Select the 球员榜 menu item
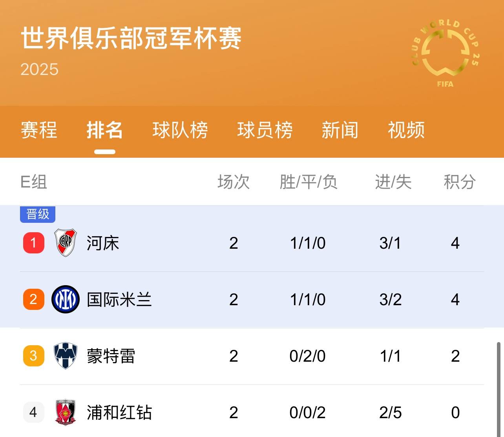The height and width of the screenshot is (437, 504). tap(265, 131)
